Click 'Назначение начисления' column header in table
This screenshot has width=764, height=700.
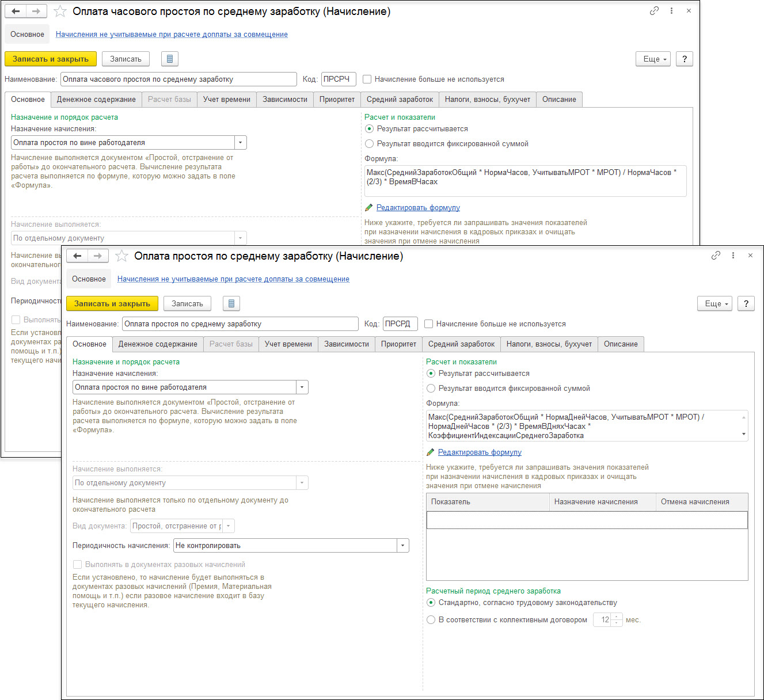tap(603, 502)
